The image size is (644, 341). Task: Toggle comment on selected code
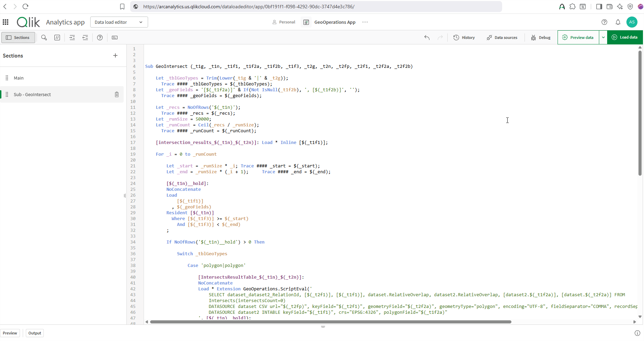57,38
